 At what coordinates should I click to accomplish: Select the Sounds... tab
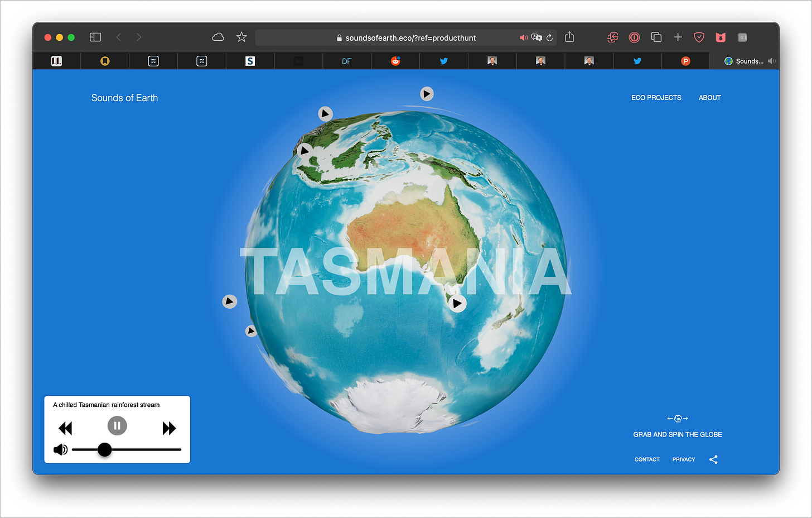pos(744,61)
